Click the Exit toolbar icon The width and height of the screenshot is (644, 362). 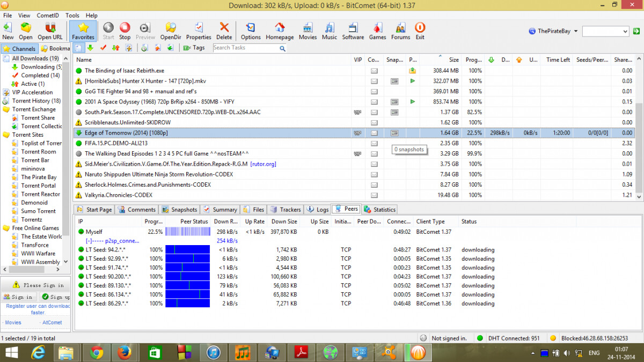coord(420,31)
